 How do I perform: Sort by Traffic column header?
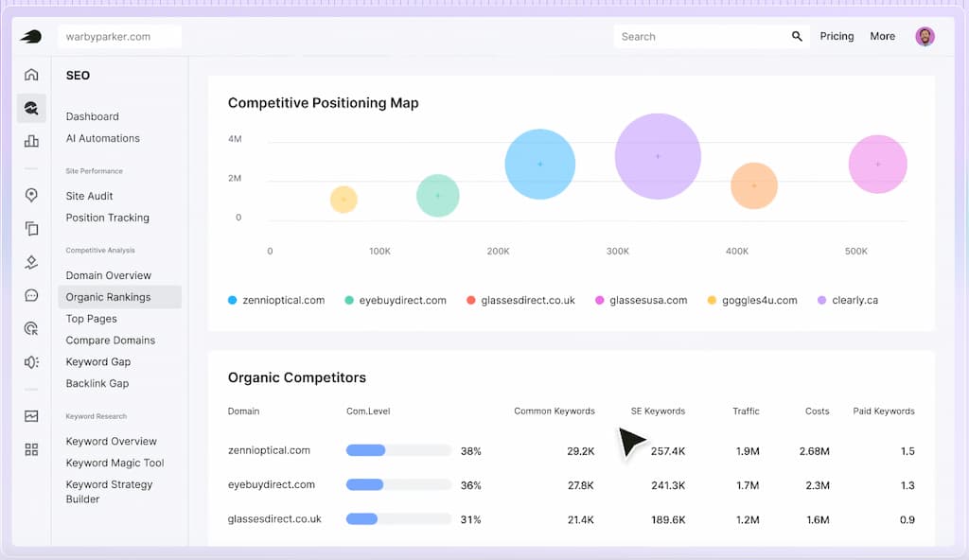point(746,411)
